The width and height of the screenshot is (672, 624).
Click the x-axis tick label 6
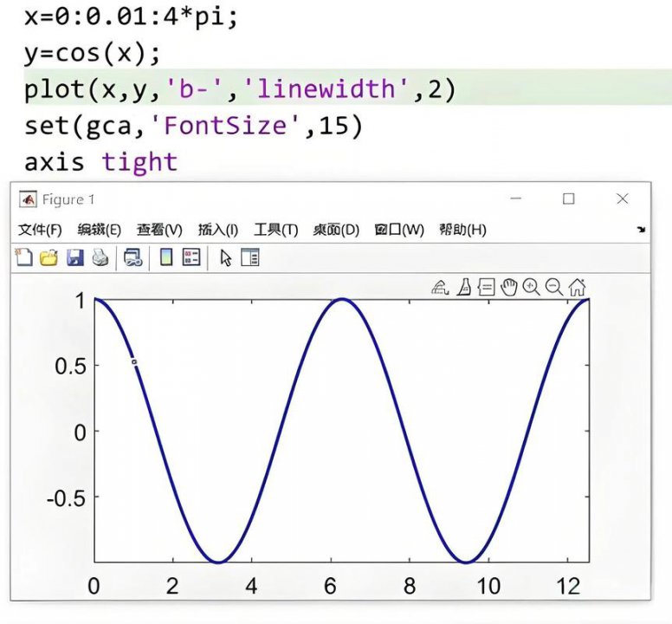point(330,586)
